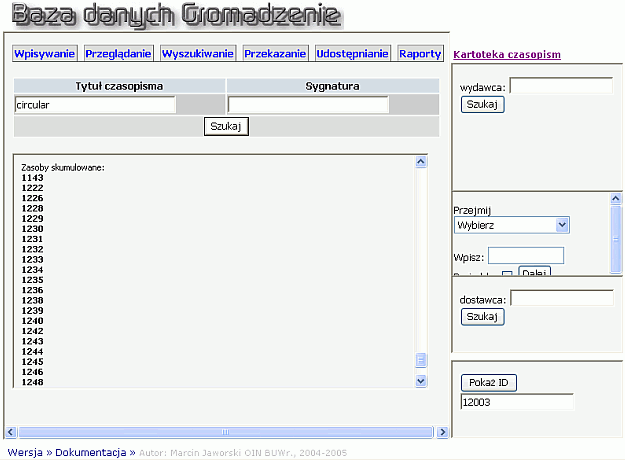Select result entry 1228
625x460 pixels.
(x=33, y=208)
